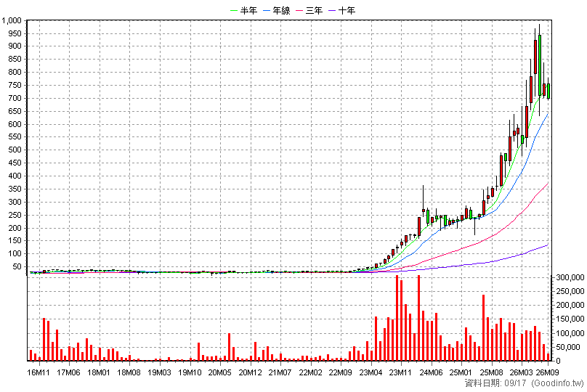Click the Goodinfo.tw source text
Screen dimensions: 587x392
coord(558,383)
